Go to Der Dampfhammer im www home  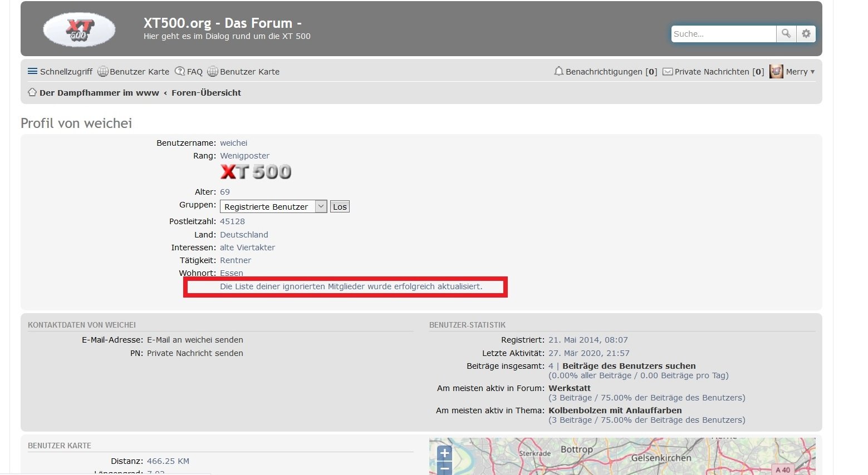(99, 93)
